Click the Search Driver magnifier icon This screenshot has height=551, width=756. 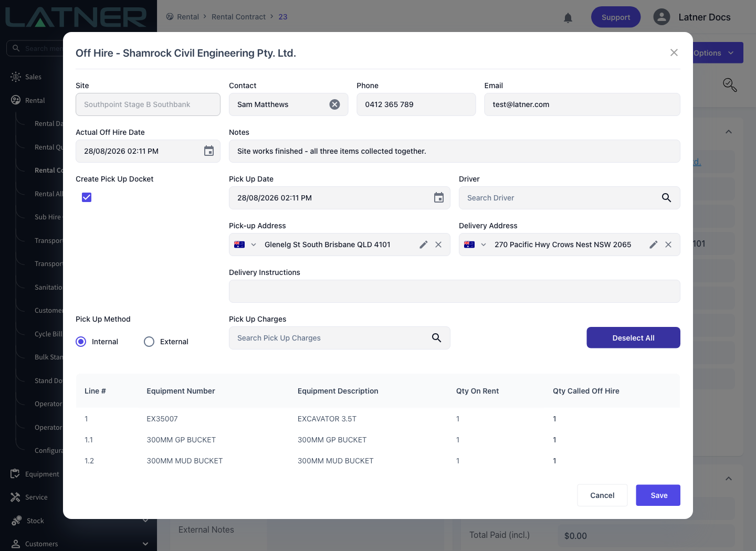point(666,198)
